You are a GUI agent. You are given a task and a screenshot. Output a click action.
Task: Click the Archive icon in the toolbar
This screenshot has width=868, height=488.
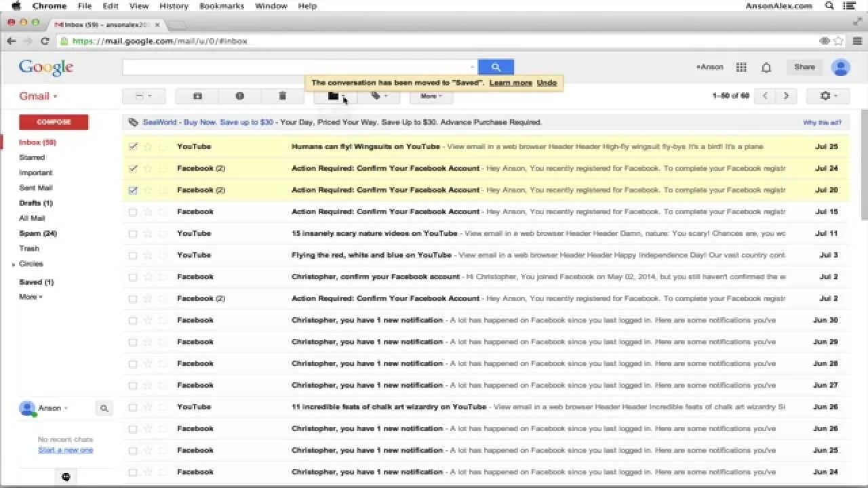[197, 96]
